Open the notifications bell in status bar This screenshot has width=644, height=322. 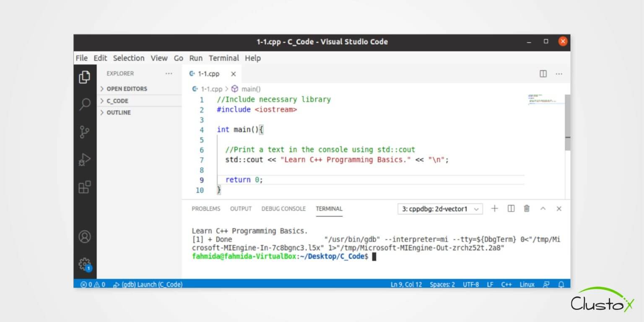[x=561, y=284]
